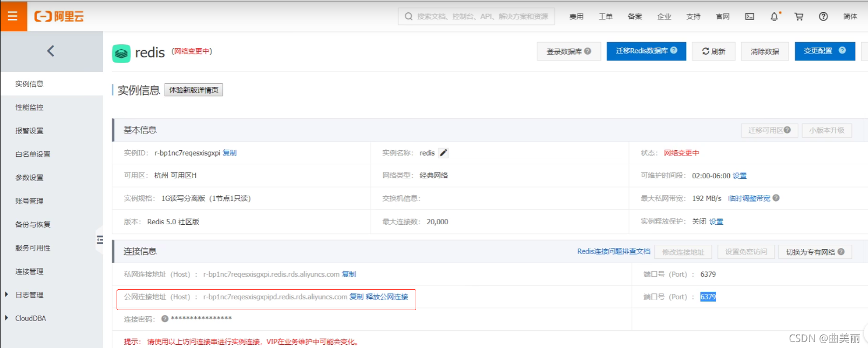
Task: Open 费用 menu in top bar
Action: tap(577, 17)
